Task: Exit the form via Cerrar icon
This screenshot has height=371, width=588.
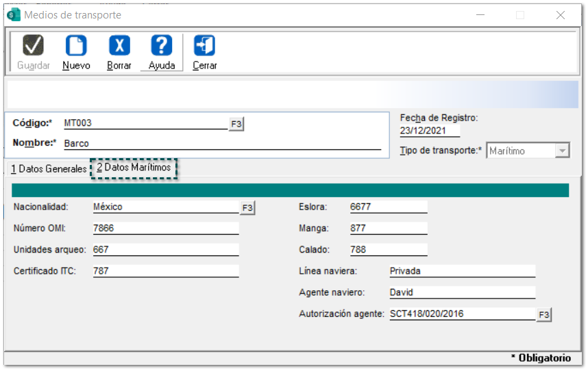Action: (x=204, y=46)
